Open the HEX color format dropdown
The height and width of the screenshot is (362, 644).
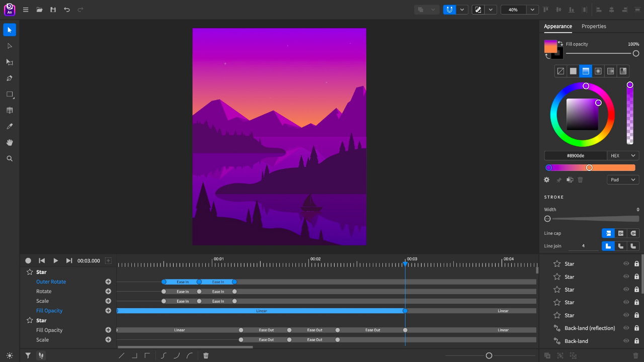coord(623,155)
